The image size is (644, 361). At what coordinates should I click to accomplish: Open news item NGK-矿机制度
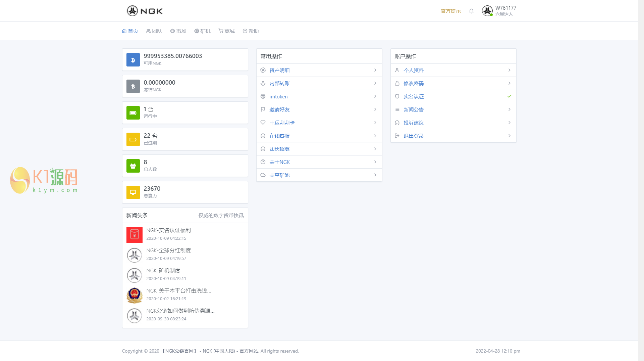click(x=163, y=271)
